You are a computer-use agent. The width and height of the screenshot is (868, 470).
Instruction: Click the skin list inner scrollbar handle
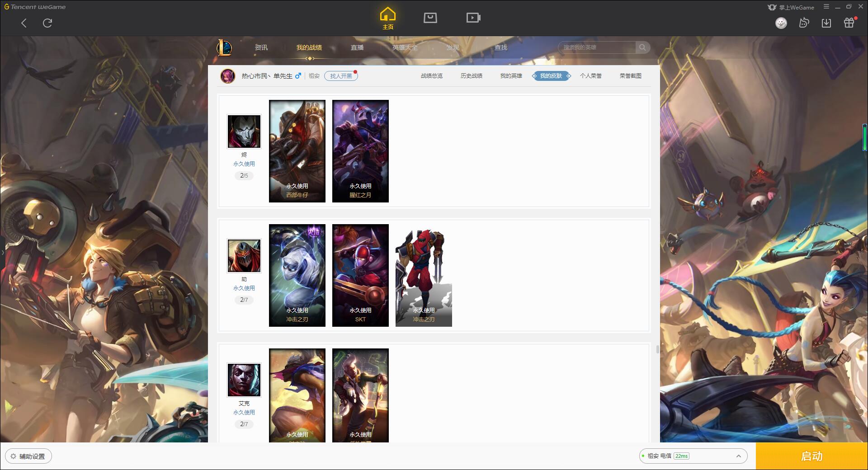[657, 349]
